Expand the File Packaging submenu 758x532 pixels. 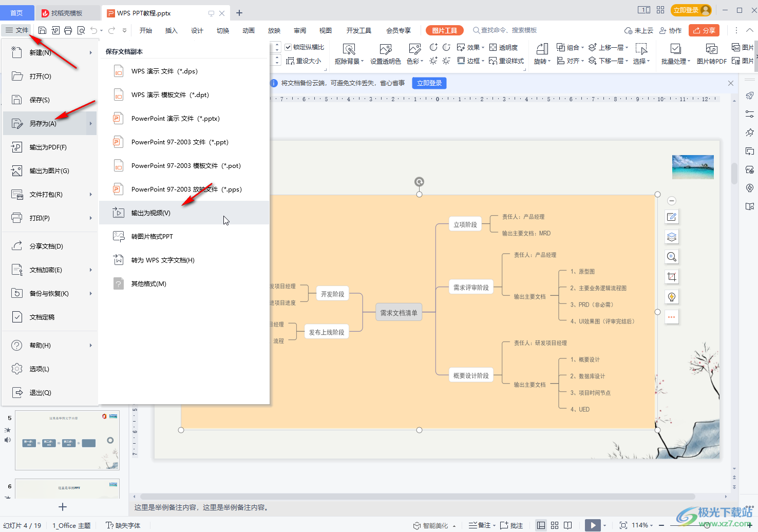90,195
